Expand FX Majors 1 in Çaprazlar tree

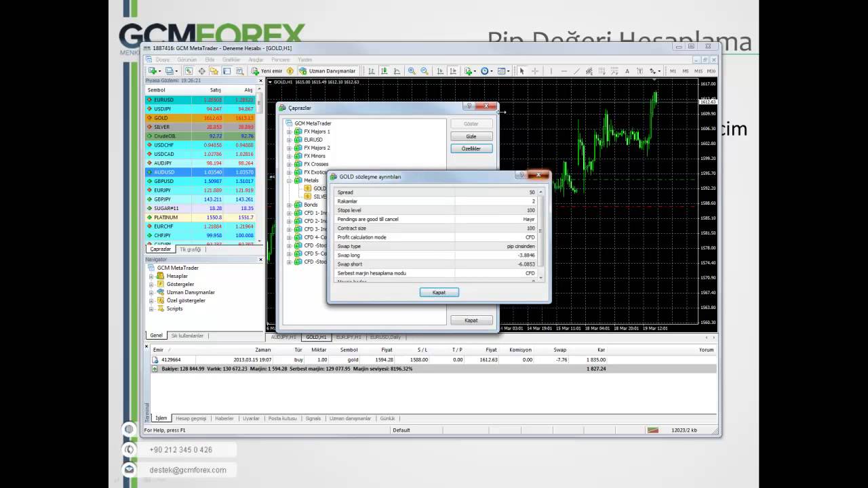[x=289, y=131]
